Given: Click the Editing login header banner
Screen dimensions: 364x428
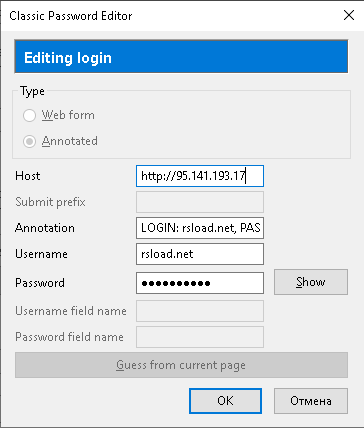Looking at the screenshot, I should click(x=181, y=56).
